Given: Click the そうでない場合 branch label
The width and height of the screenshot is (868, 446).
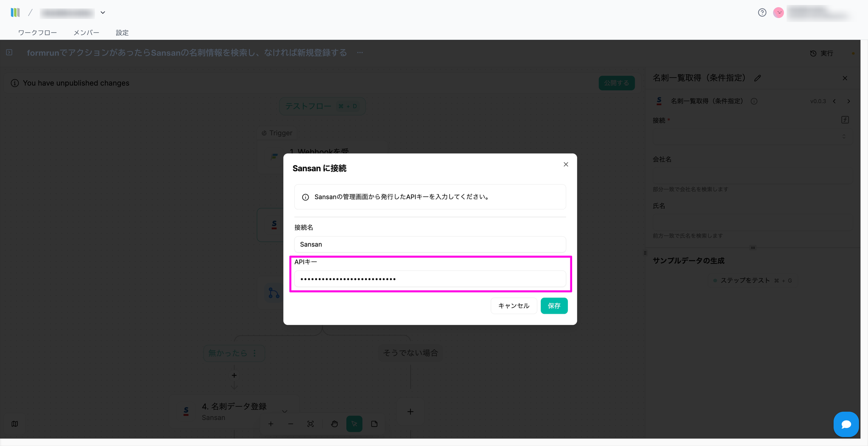Looking at the screenshot, I should (x=410, y=353).
